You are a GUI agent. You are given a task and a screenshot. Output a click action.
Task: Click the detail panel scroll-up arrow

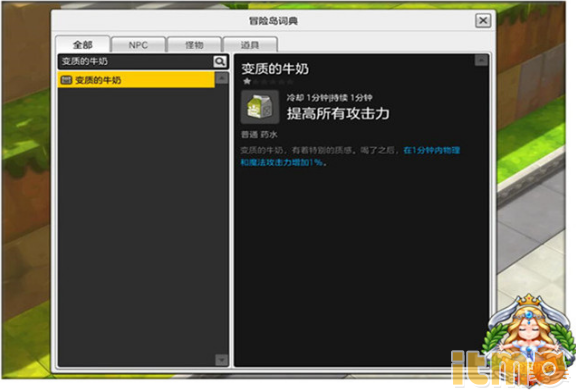coord(481,60)
